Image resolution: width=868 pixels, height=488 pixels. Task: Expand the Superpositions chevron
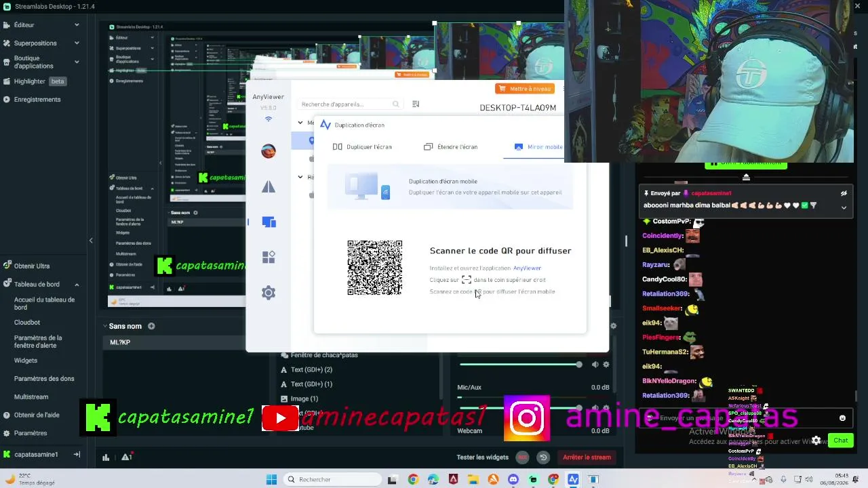[77, 43]
